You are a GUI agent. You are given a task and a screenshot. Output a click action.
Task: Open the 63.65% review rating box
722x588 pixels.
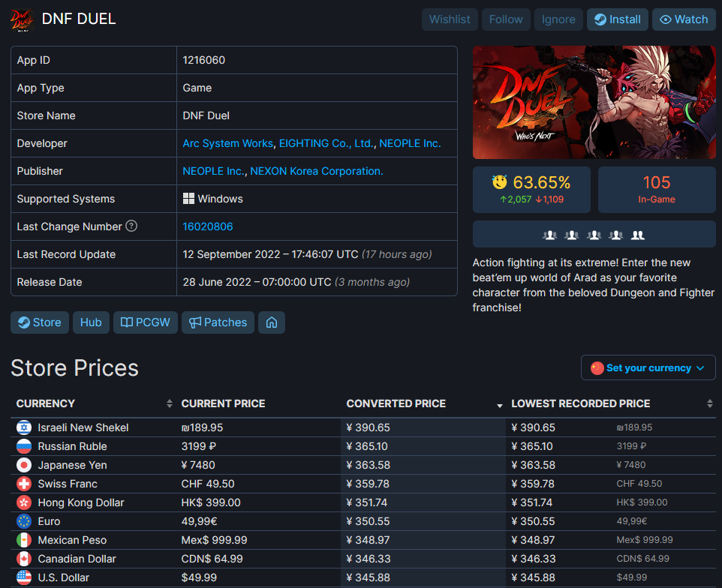click(x=531, y=190)
